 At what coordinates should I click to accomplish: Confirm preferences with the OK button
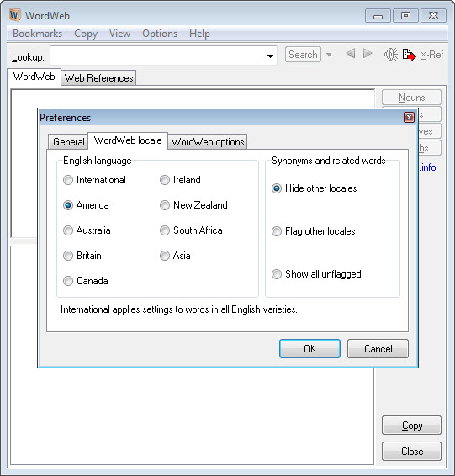click(310, 348)
